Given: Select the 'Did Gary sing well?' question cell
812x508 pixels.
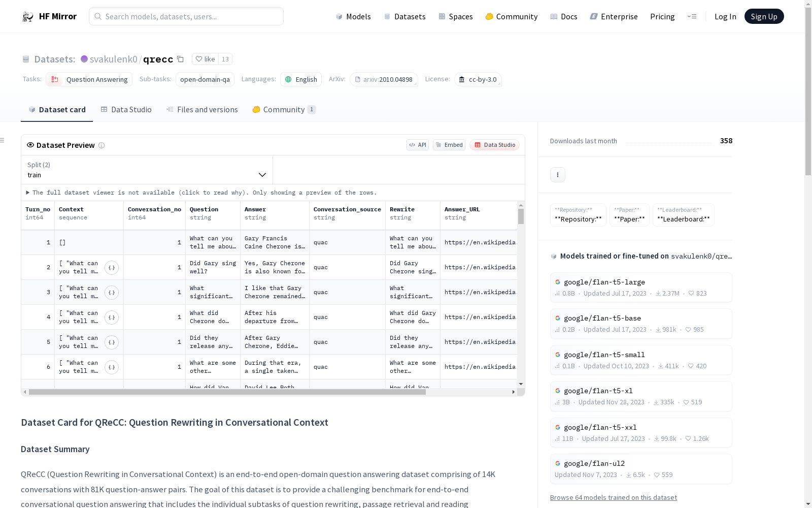Looking at the screenshot, I should (x=213, y=267).
